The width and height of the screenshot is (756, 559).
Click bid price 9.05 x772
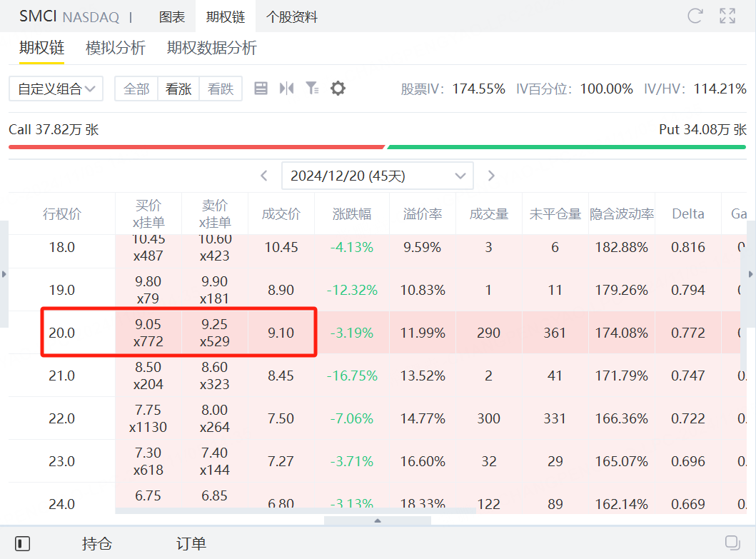pos(148,333)
